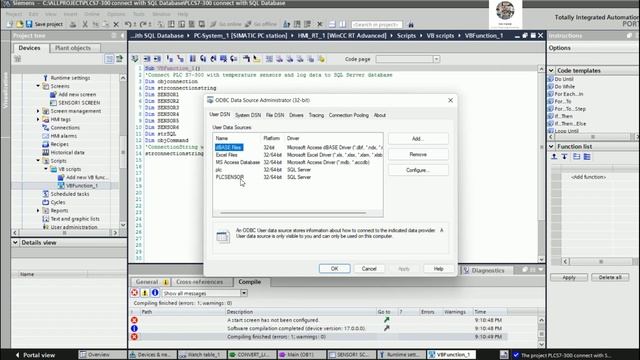Click Configure button in ODBC dialog
Image resolution: width=640 pixels, height=360 pixels.
[418, 170]
